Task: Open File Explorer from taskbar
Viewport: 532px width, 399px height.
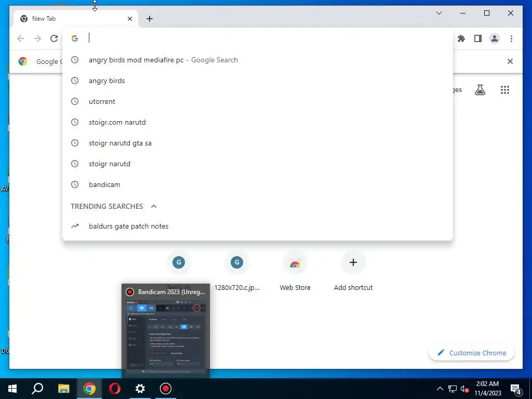Action: tap(63, 389)
